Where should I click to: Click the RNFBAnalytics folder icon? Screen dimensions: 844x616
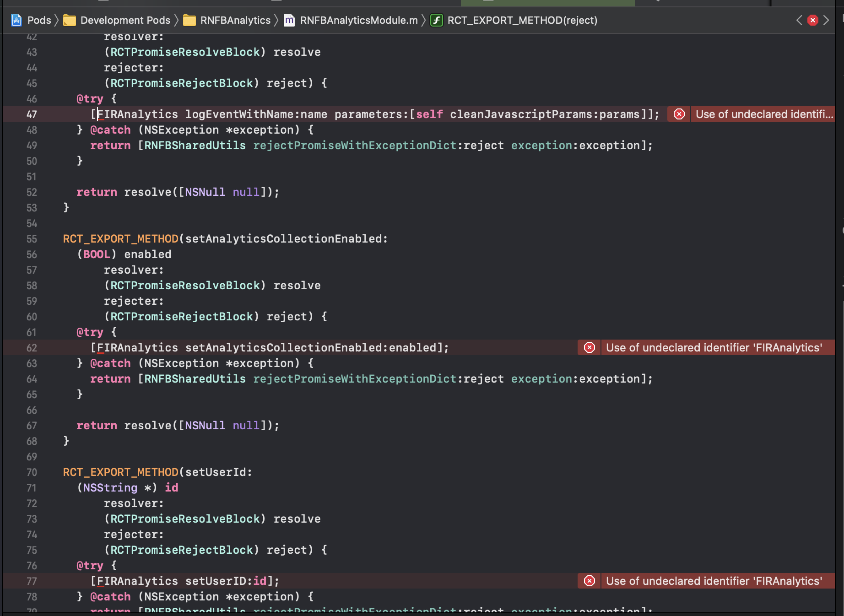click(x=189, y=20)
